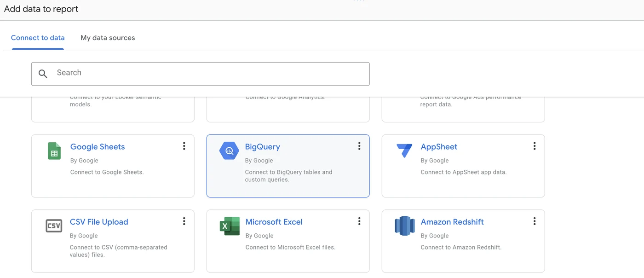This screenshot has height=278, width=644.
Task: Open the Microsoft Excel connector link
Action: pos(274,222)
